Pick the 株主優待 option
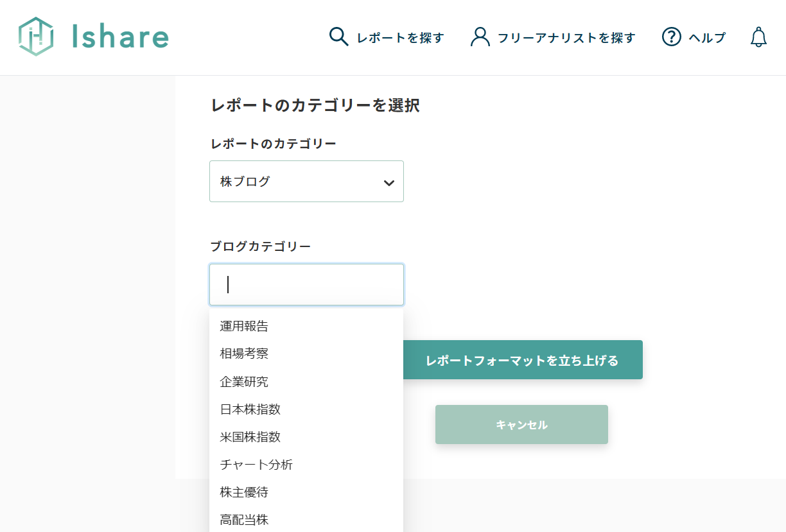 244,492
